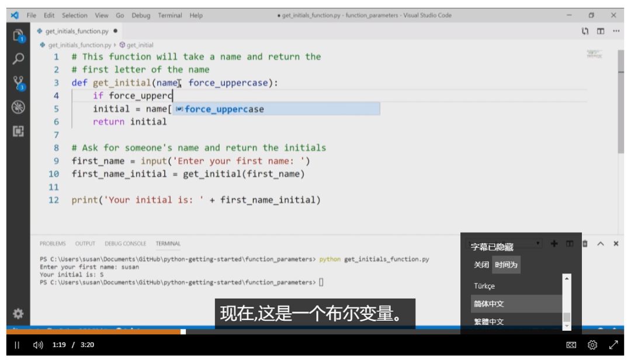Open the Selection menu

pyautogui.click(x=74, y=15)
